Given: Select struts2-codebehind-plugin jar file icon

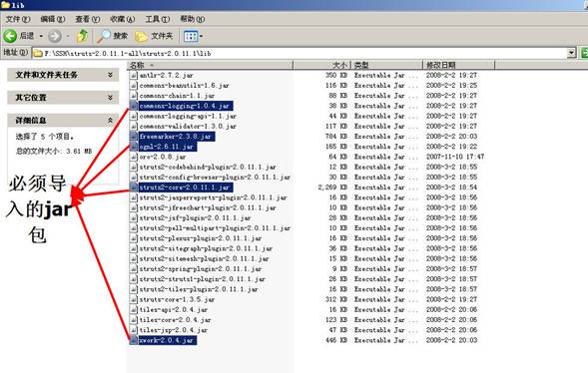Looking at the screenshot, I should (x=134, y=167).
